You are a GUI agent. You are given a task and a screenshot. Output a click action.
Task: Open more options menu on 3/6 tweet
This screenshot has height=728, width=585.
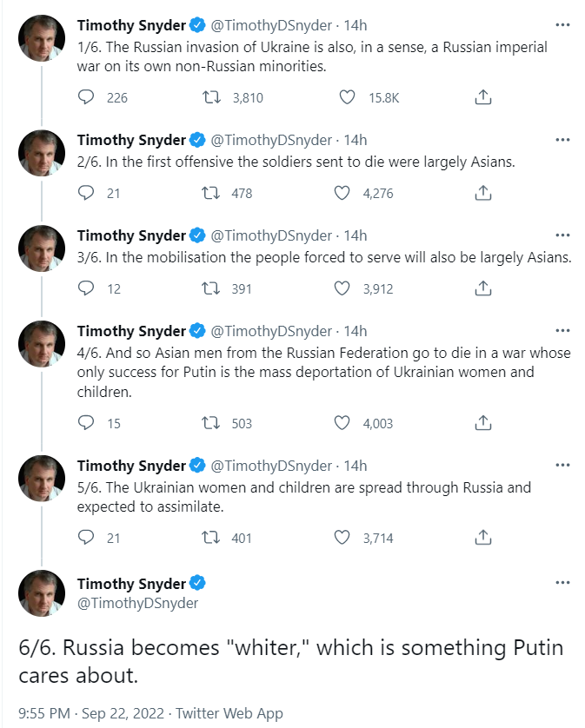click(562, 235)
